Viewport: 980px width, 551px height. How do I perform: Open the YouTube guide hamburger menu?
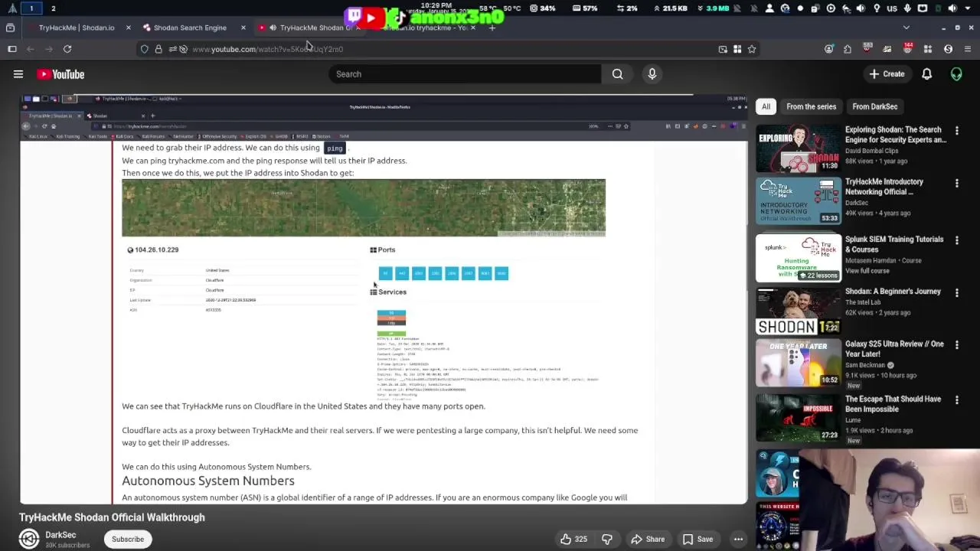click(18, 74)
